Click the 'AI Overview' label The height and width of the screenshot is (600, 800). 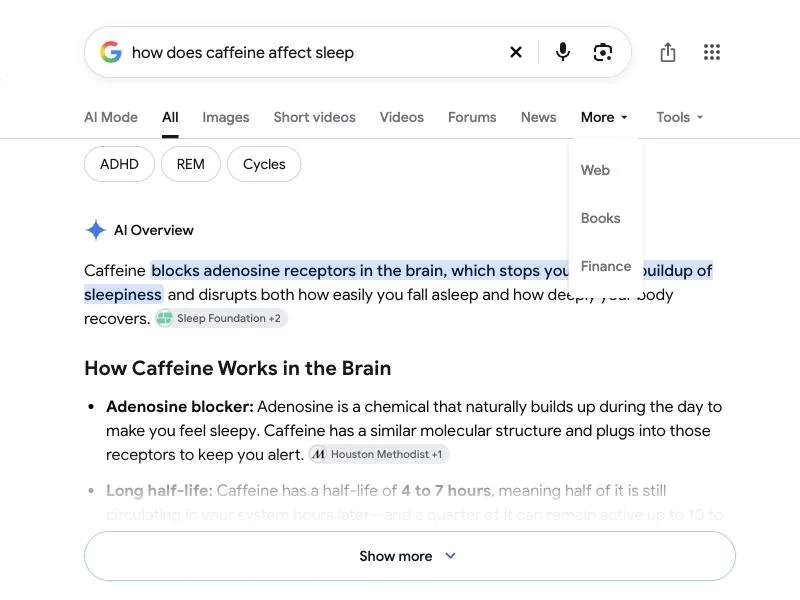tap(154, 230)
